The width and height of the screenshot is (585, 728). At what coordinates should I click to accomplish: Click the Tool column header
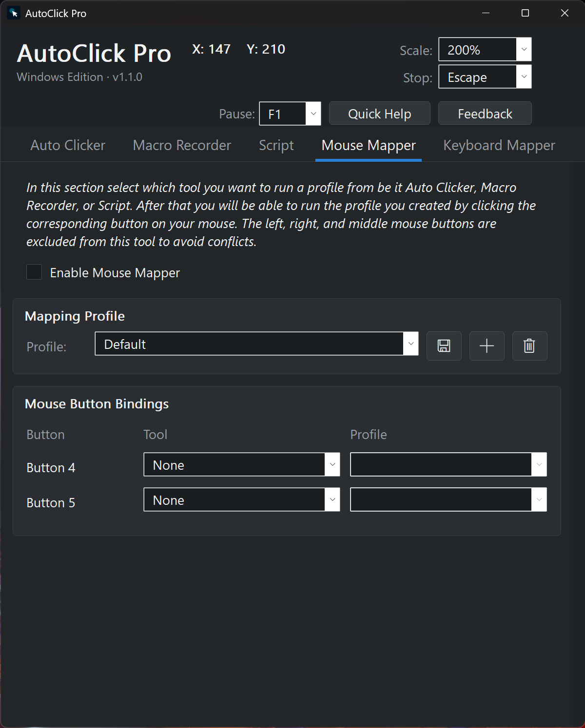click(156, 435)
